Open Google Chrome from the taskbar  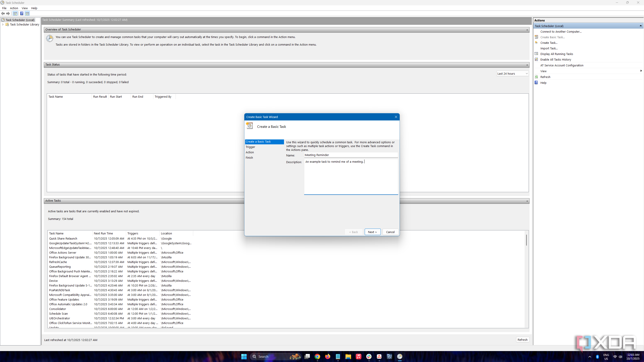317,356
